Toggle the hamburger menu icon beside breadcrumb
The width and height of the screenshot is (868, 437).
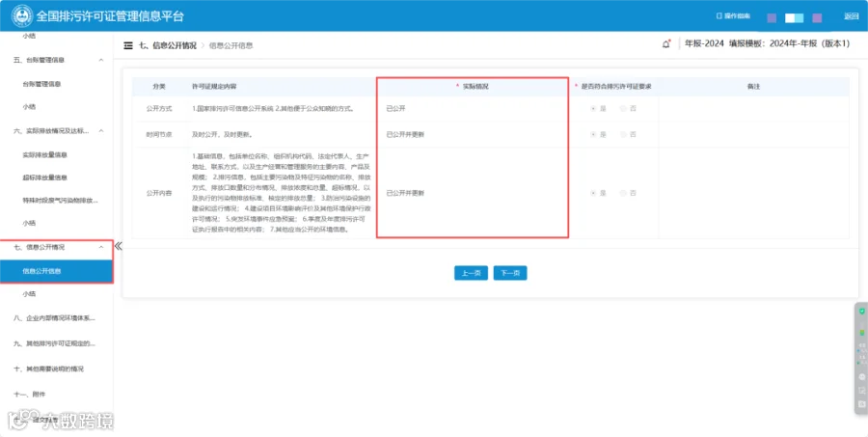(x=128, y=45)
